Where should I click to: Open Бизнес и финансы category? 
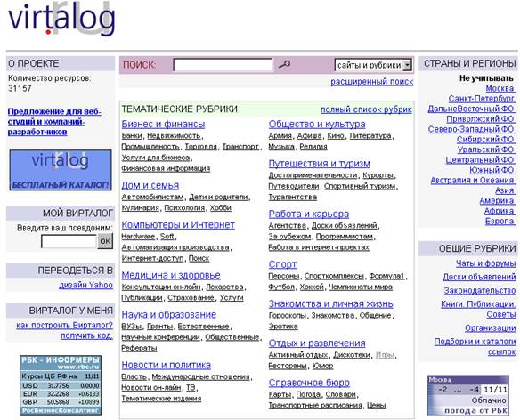(163, 124)
